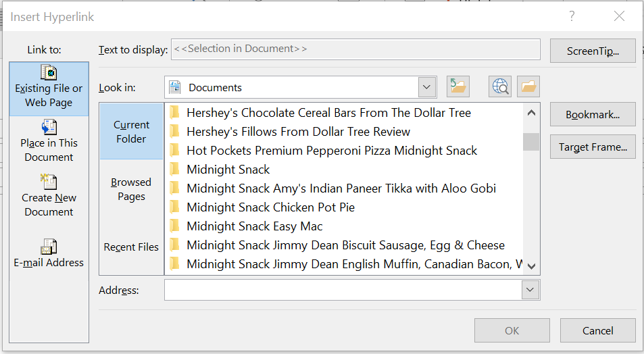The image size is (644, 354).
Task: Click the file list scroll up arrow
Action: coord(531,113)
